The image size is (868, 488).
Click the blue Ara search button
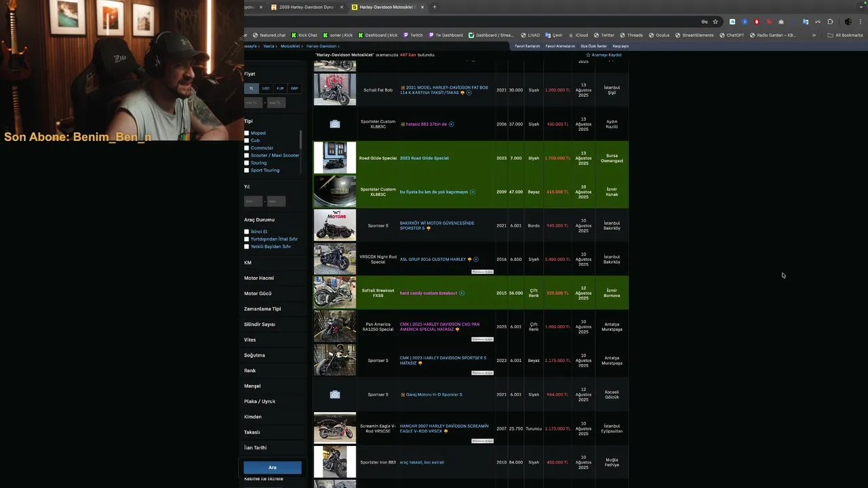273,468
